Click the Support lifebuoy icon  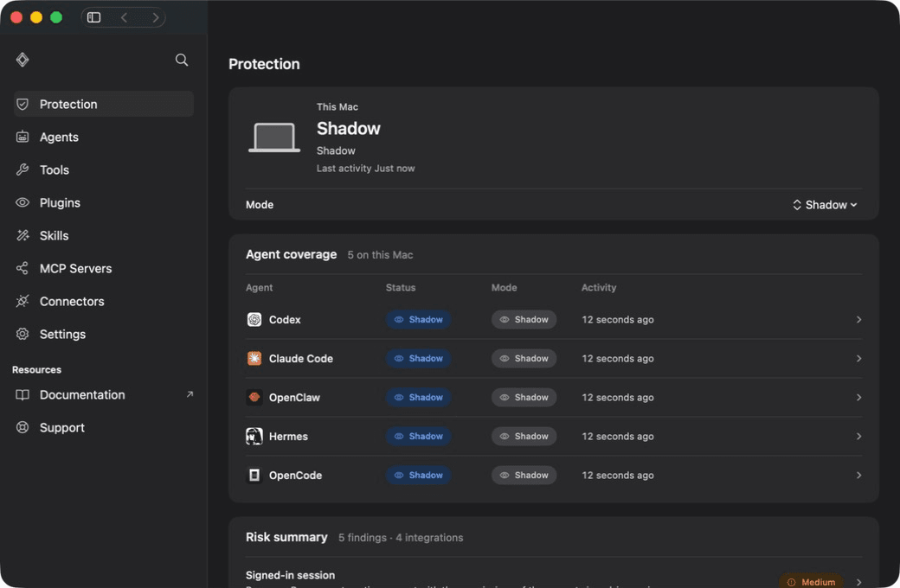(x=22, y=427)
